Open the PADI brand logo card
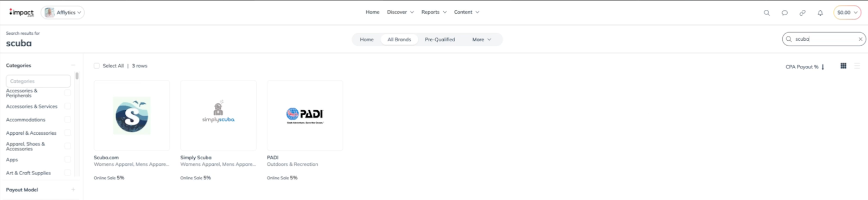This screenshot has height=200, width=868. pos(305,115)
